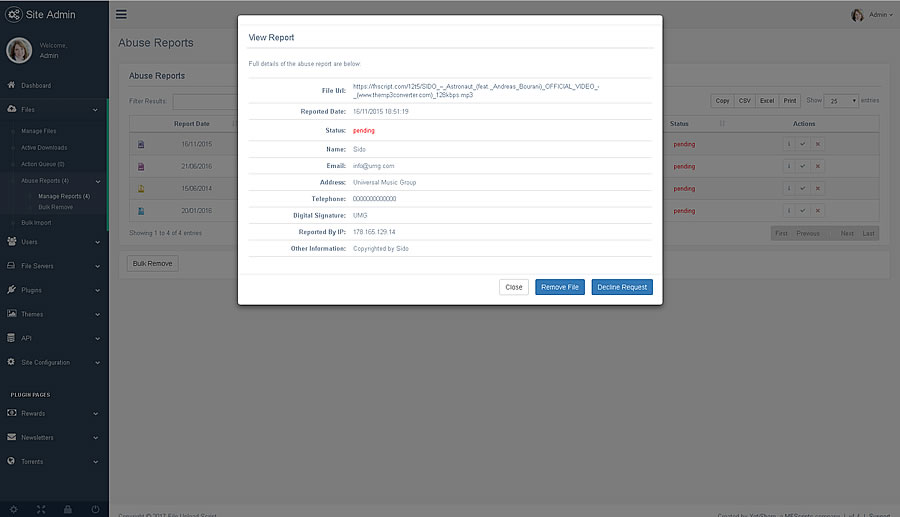Click the Themes picture icon in sidebar
The height and width of the screenshot is (517, 900).
pyautogui.click(x=11, y=314)
